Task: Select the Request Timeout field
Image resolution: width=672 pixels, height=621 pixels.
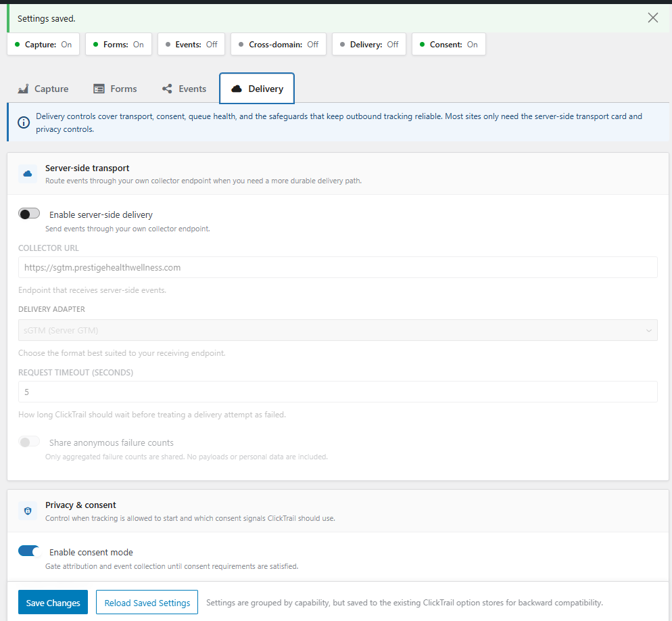Action: point(338,392)
